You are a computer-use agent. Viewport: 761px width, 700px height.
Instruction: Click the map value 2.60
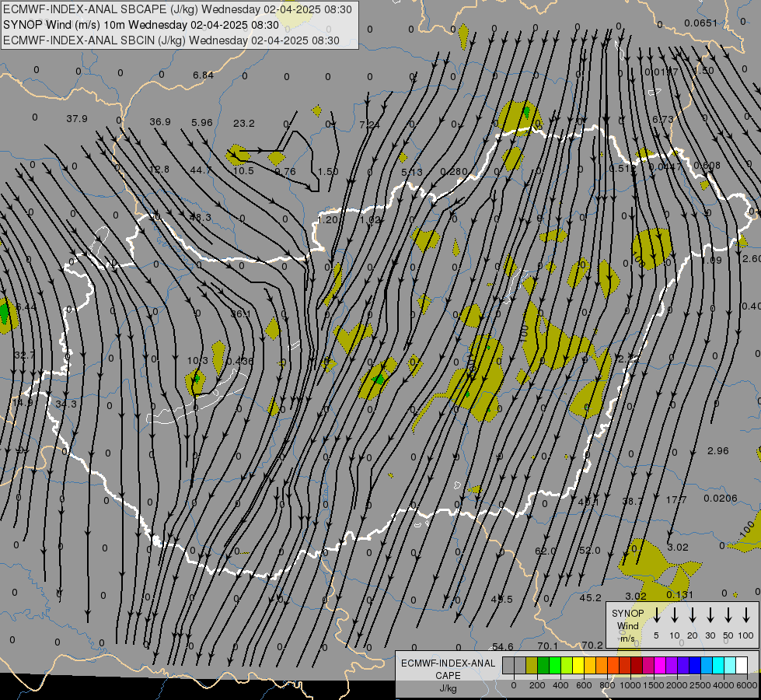pyautogui.click(x=752, y=258)
